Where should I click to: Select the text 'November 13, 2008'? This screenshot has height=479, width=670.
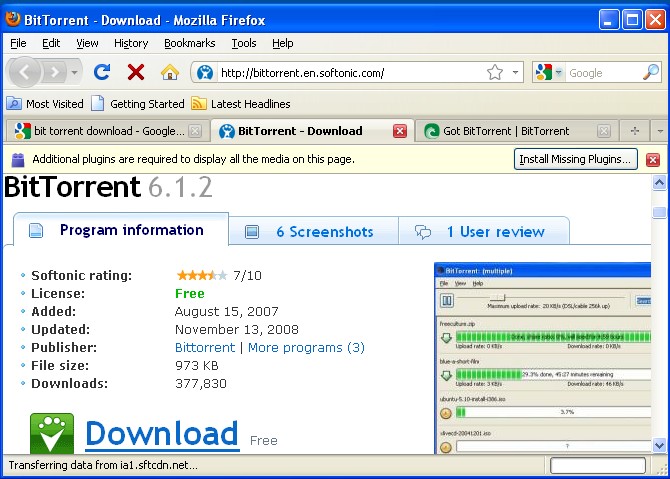237,329
